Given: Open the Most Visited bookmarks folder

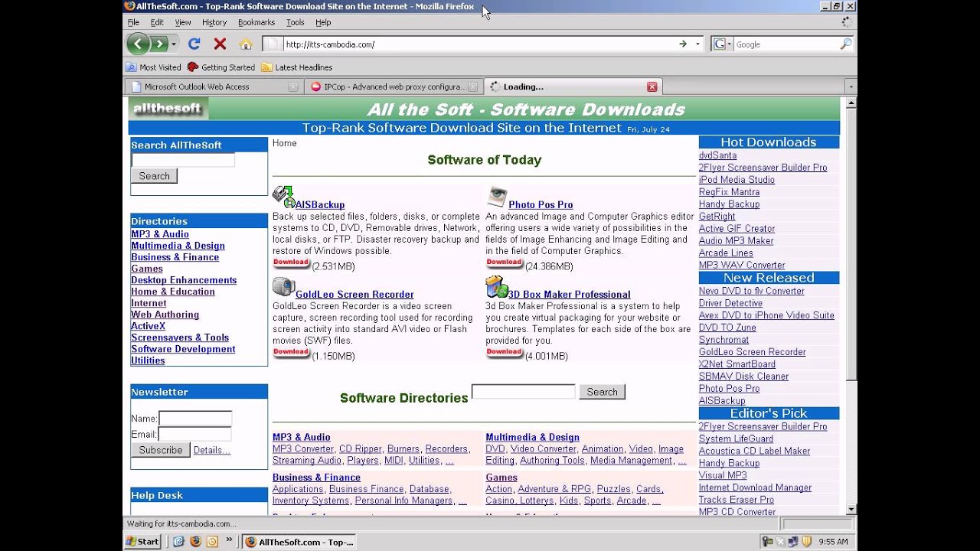Looking at the screenshot, I should click(x=153, y=67).
